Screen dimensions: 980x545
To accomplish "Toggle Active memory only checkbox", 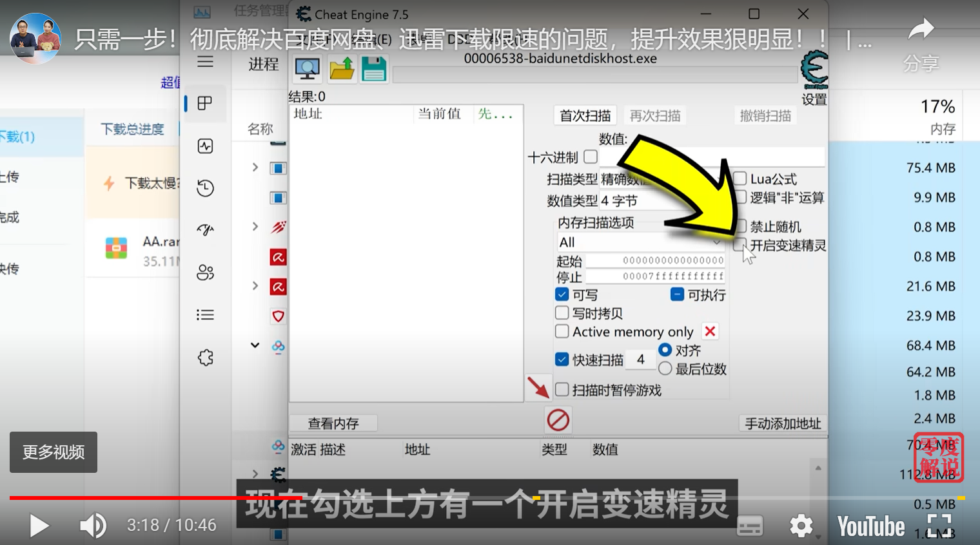I will point(562,331).
